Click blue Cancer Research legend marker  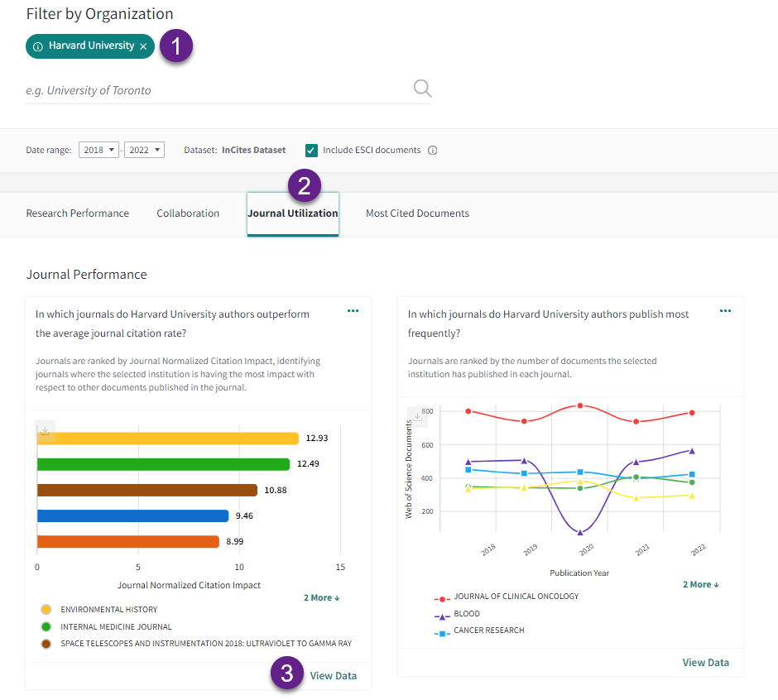point(442,634)
